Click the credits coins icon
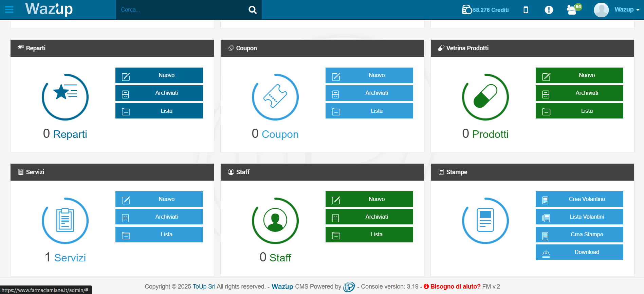The width and height of the screenshot is (644, 294). pos(466,10)
